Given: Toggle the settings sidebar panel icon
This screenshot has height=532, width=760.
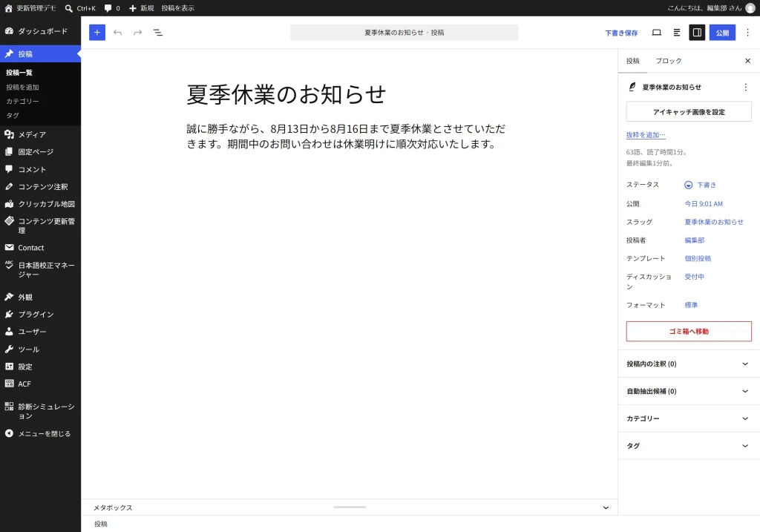Looking at the screenshot, I should coord(697,33).
